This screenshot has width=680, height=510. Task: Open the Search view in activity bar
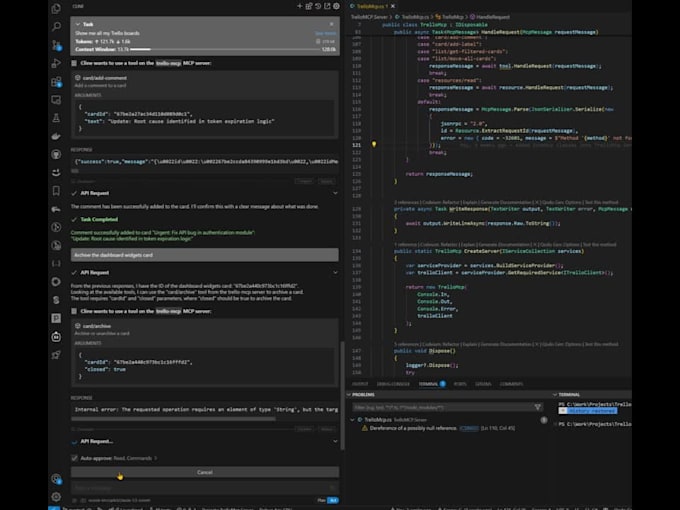[56, 27]
